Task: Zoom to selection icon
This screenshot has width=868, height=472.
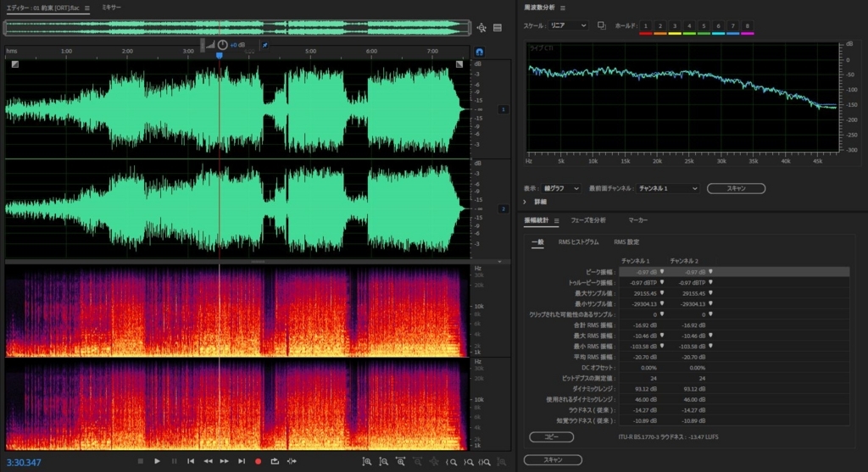Action: pyautogui.click(x=484, y=462)
